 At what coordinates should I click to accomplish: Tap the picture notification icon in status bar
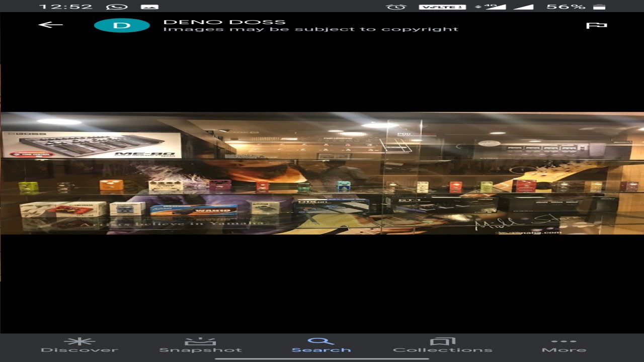[x=149, y=7]
